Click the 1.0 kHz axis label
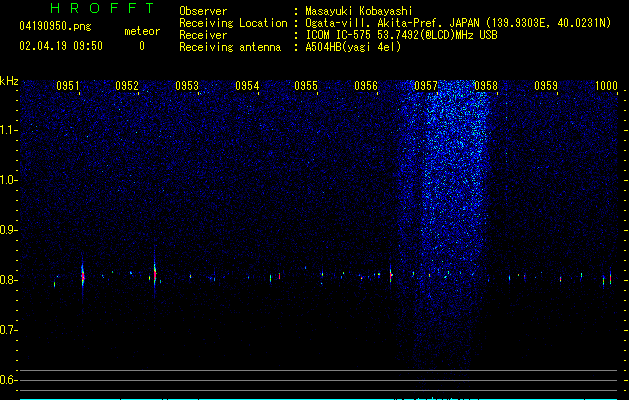Image resolution: width=629 pixels, height=400 pixels. 8,180
